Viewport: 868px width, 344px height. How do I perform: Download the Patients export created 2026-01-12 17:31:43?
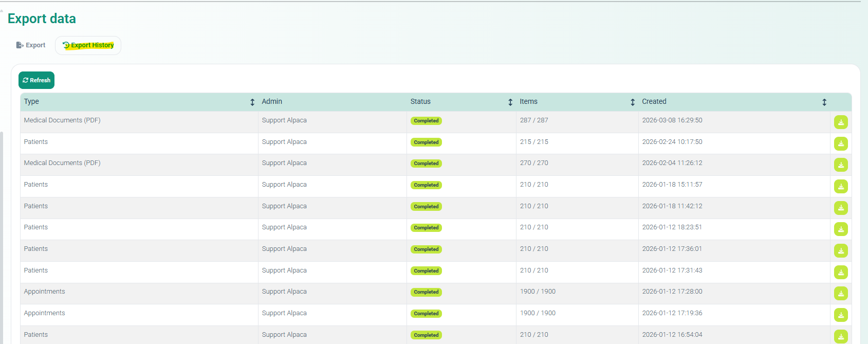coord(841,273)
